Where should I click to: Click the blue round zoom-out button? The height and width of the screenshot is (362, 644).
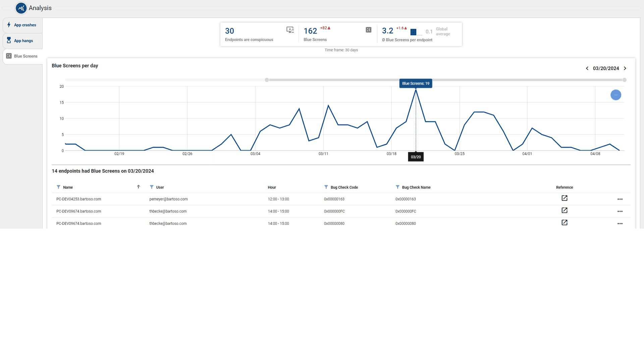coord(616,95)
